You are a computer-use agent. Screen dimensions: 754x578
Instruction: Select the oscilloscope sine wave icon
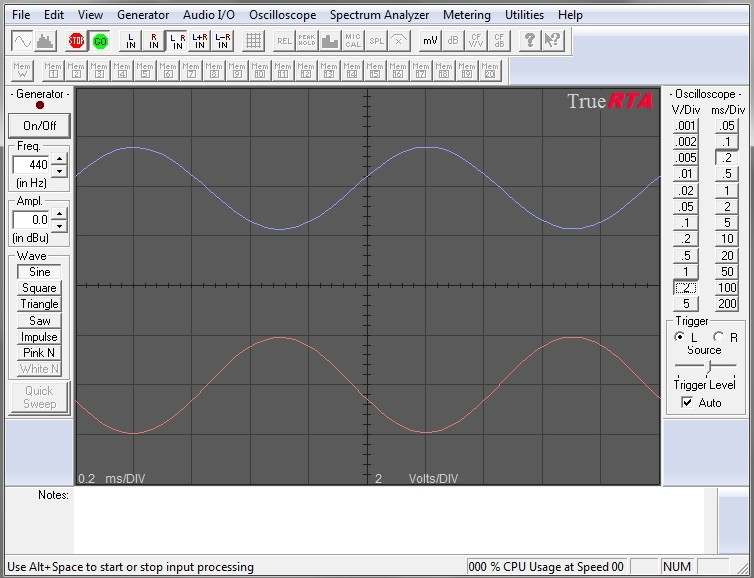[x=22, y=41]
